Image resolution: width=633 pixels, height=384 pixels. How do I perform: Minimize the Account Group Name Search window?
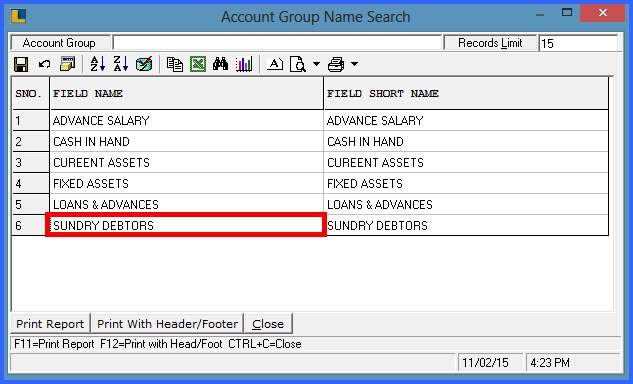click(540, 15)
